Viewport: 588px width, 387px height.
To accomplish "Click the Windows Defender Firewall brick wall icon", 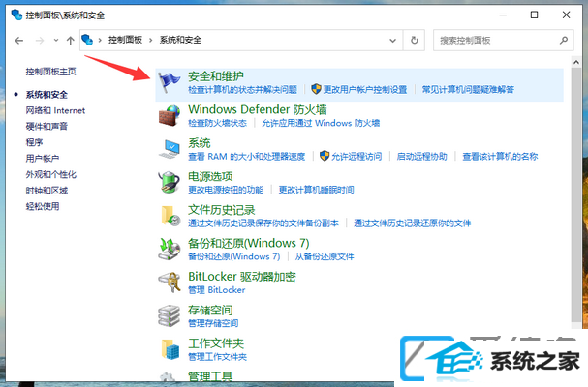I will pyautogui.click(x=170, y=115).
